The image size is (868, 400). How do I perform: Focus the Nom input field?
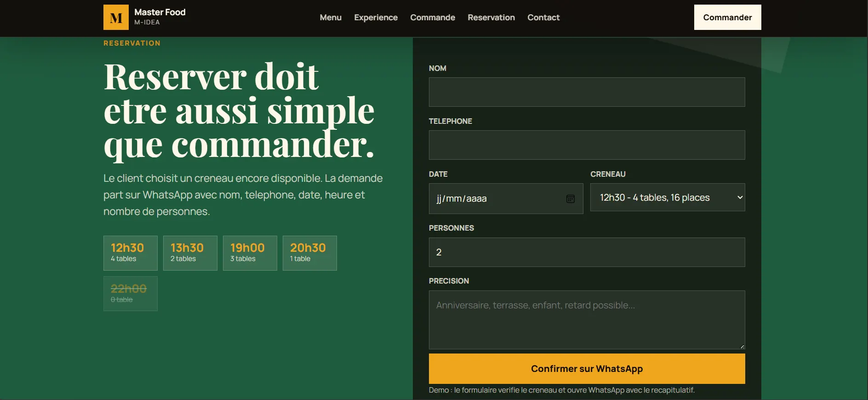point(587,92)
